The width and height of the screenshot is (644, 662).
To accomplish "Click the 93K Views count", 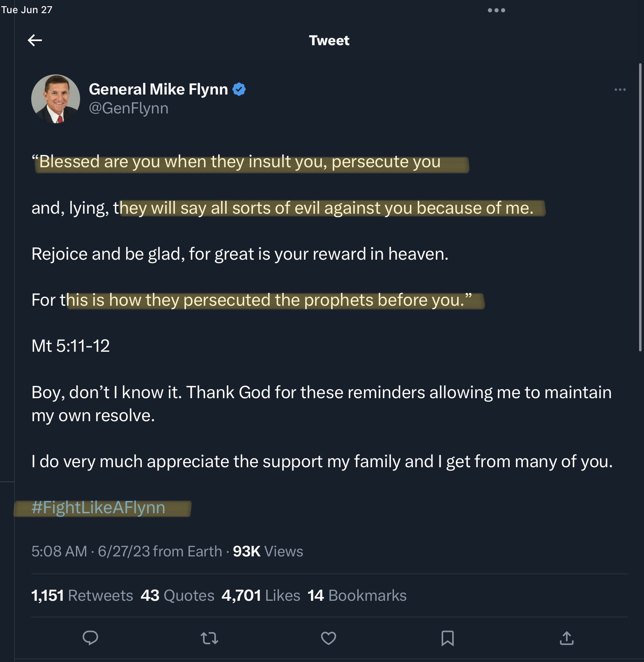I will (268, 551).
